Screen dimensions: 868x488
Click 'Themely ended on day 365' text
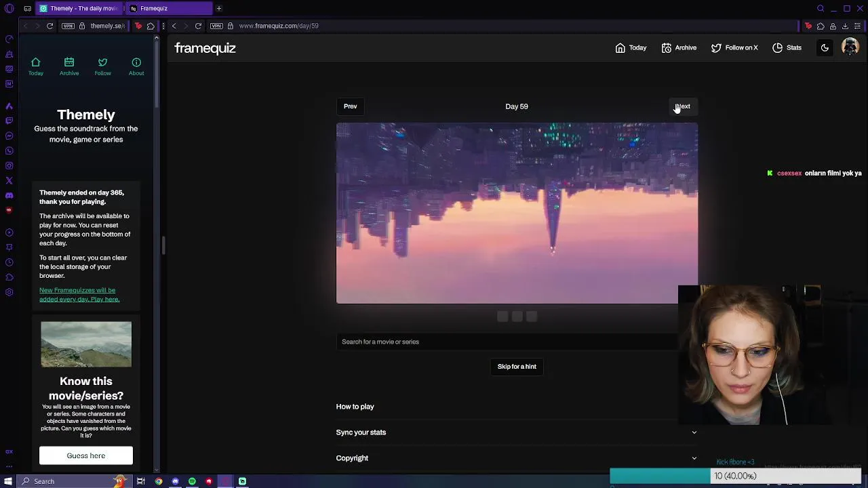tap(81, 197)
